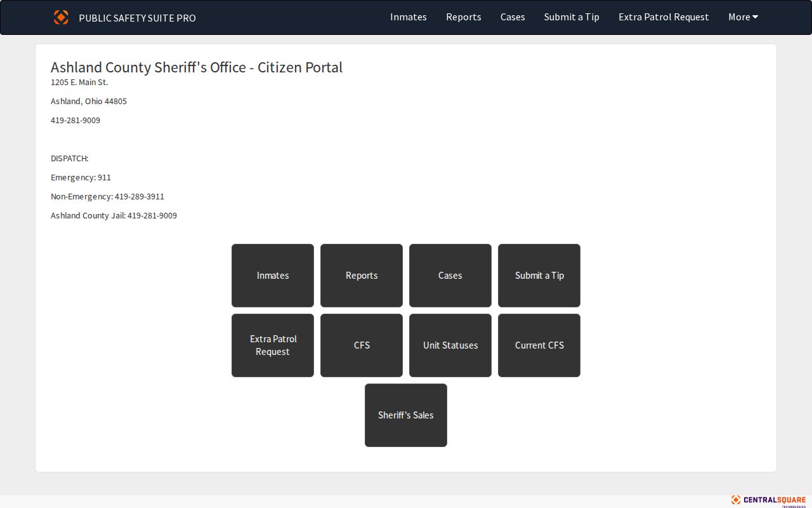Image resolution: width=812 pixels, height=508 pixels.
Task: Click the address line 1205 E. Main St.
Action: point(79,83)
